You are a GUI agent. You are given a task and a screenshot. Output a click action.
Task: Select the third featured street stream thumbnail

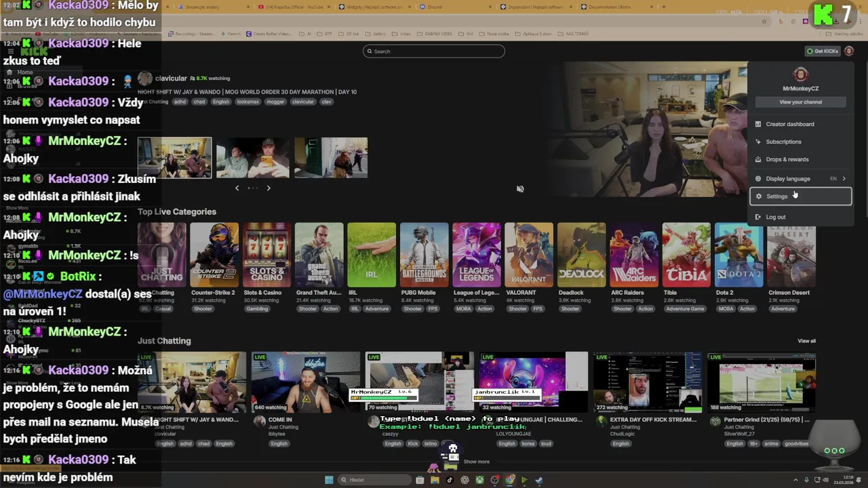(331, 158)
